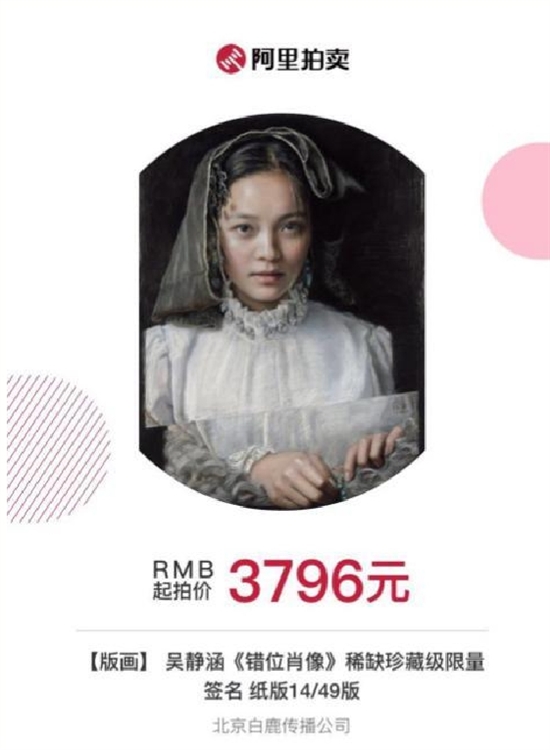Click the solid pink circle decoration

point(517,201)
